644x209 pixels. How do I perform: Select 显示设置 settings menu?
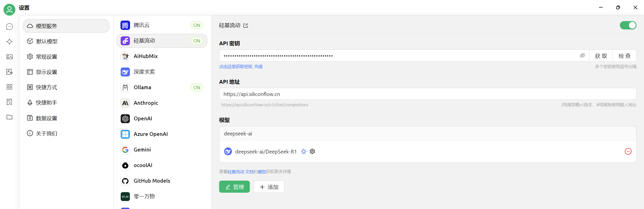66,72
